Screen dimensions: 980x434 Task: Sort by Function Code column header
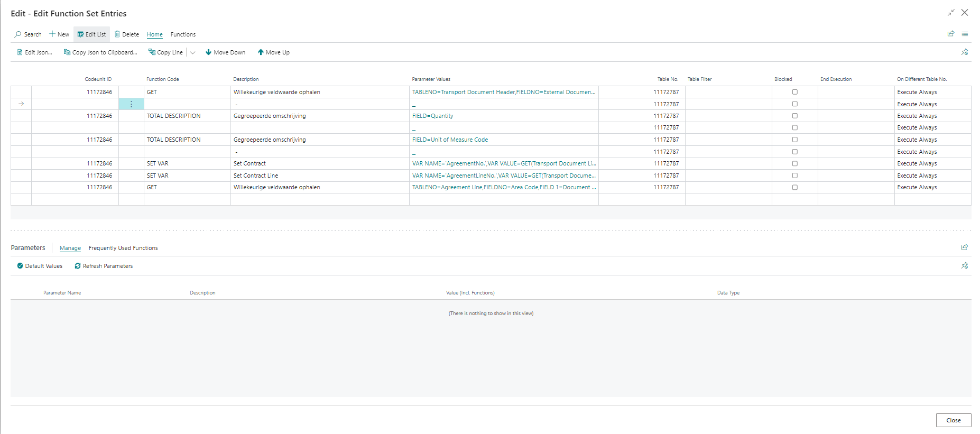click(163, 79)
